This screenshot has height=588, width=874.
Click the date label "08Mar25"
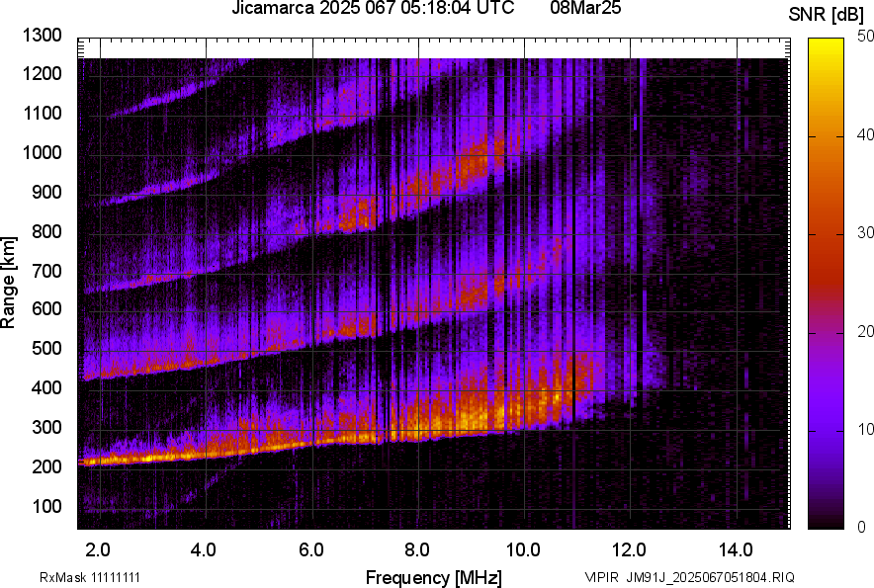(x=585, y=8)
